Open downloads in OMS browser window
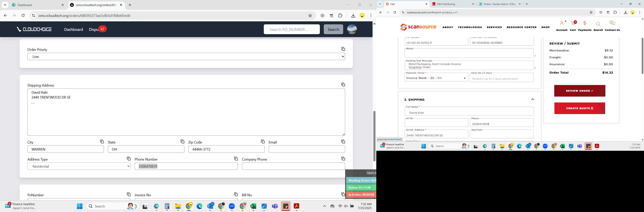Image resolution: width=644 pixels, height=212 pixels. click(353, 16)
